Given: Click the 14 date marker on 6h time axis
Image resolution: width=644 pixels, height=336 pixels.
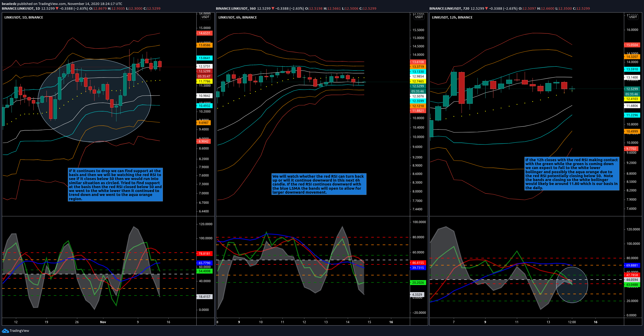Looking at the screenshot, I should click(x=347, y=322).
